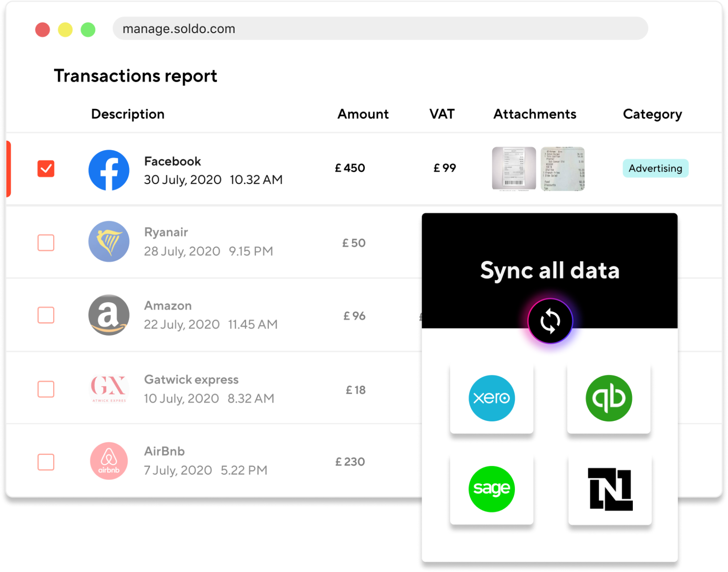Click the £ 99 VAT value
Image resolution: width=728 pixels, height=572 pixels.
(445, 168)
